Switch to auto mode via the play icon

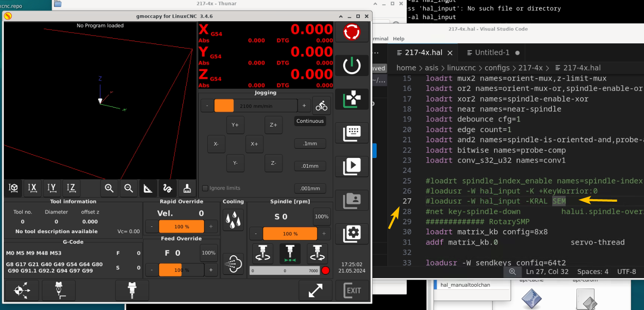tap(352, 166)
